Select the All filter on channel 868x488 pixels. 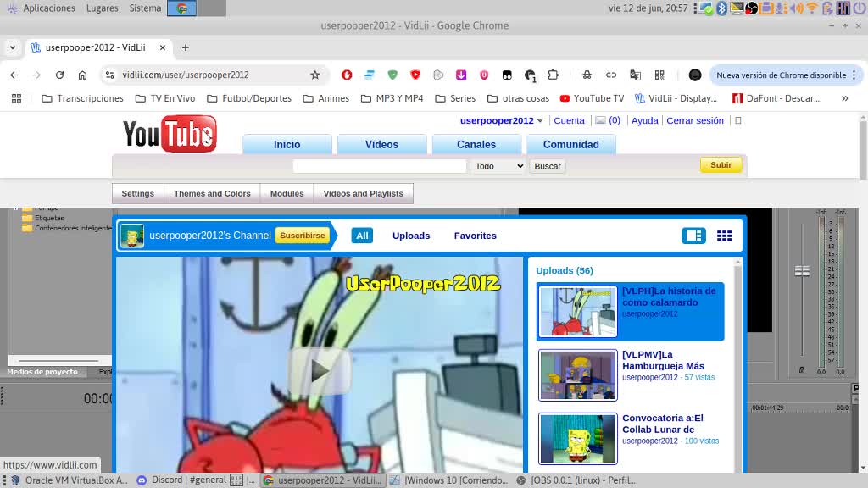click(x=362, y=236)
